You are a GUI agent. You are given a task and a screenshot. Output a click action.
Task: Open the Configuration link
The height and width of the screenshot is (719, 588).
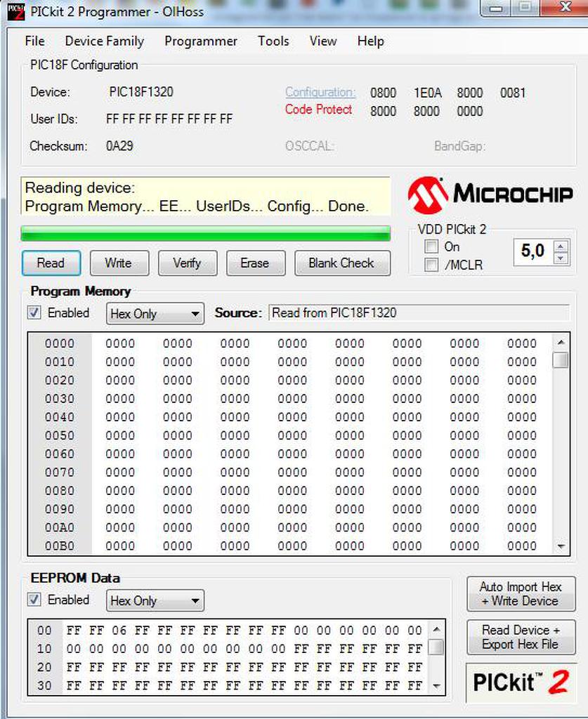tap(320, 92)
